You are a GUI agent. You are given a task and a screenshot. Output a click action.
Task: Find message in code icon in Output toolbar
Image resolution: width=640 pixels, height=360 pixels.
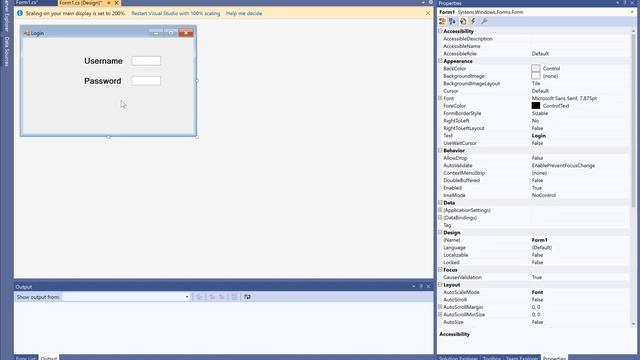tap(199, 297)
